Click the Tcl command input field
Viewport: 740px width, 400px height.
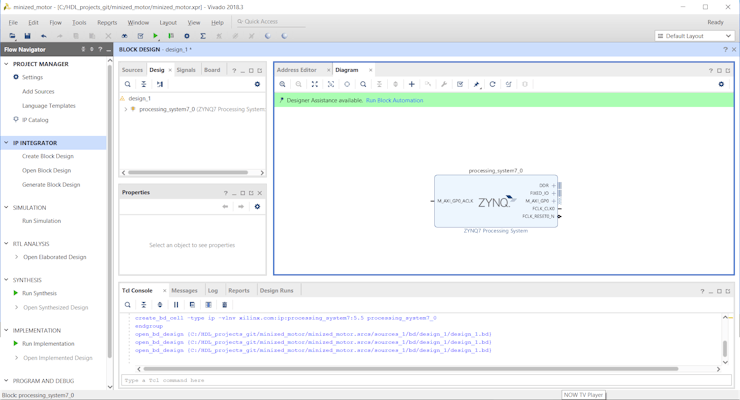[426, 380]
